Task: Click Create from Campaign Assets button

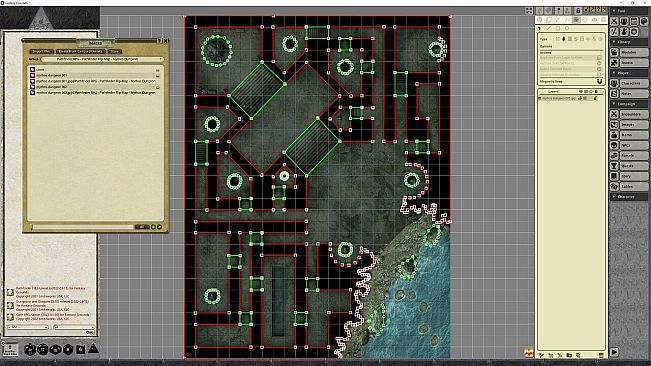Action: pyautogui.click(x=81, y=51)
